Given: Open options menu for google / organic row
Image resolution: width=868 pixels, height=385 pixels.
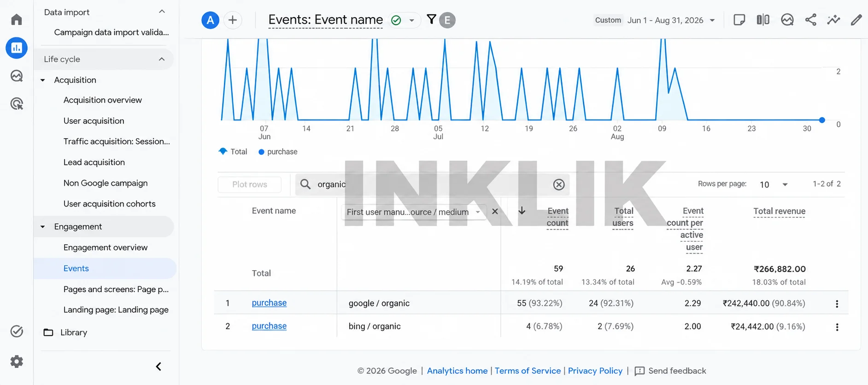Looking at the screenshot, I should [837, 303].
